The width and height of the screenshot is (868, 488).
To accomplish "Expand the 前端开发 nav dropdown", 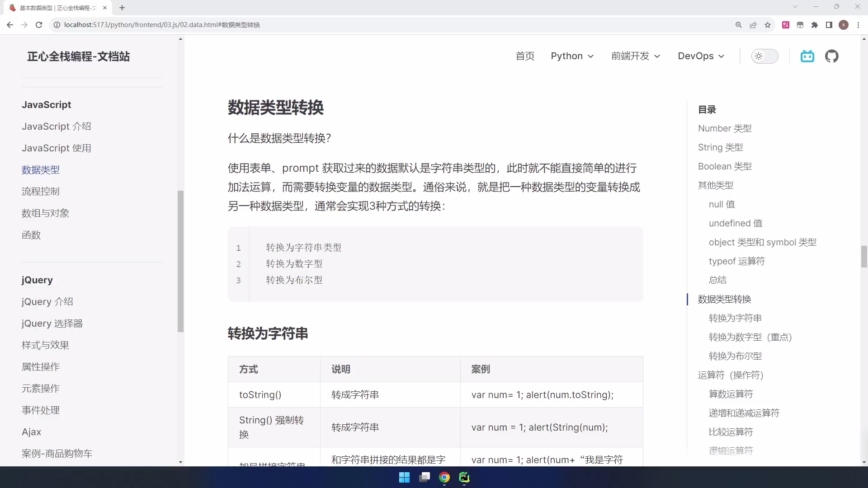I will (636, 56).
